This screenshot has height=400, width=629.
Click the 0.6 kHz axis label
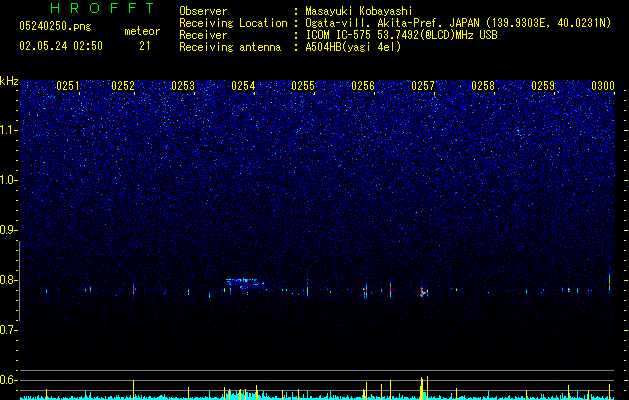click(8, 380)
